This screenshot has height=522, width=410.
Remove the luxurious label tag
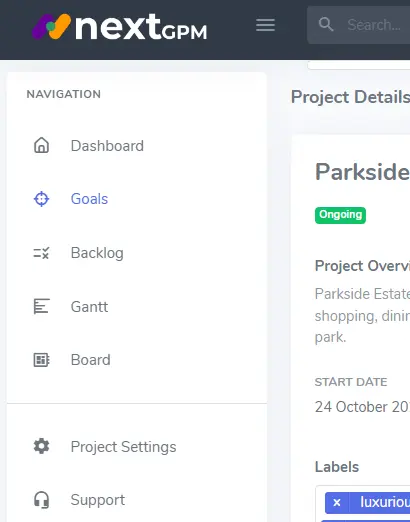(337, 502)
